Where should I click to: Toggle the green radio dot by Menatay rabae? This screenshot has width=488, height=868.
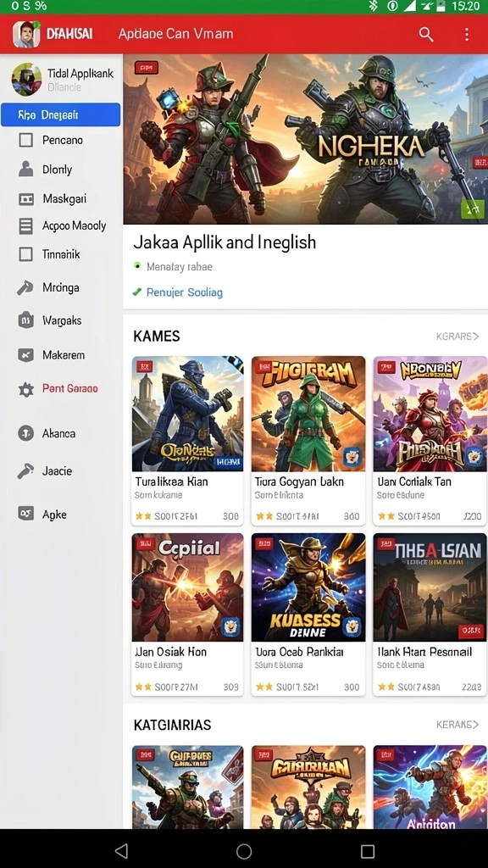[137, 266]
